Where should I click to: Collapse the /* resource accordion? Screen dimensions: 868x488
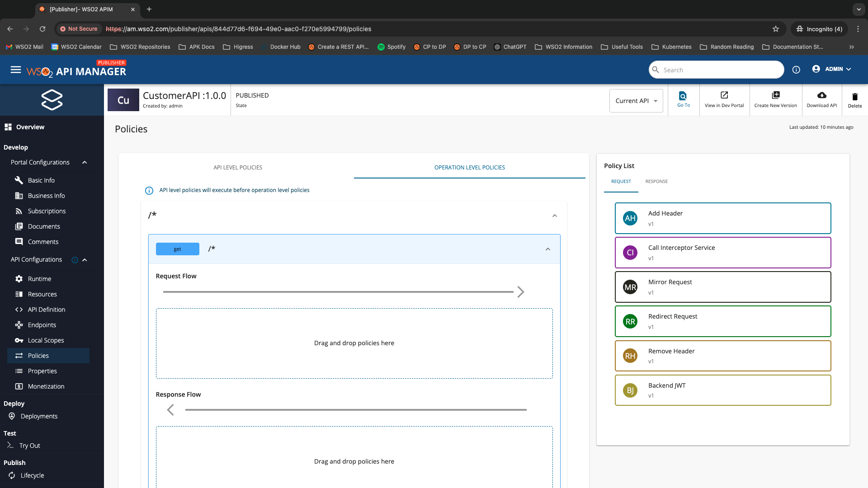coord(555,216)
